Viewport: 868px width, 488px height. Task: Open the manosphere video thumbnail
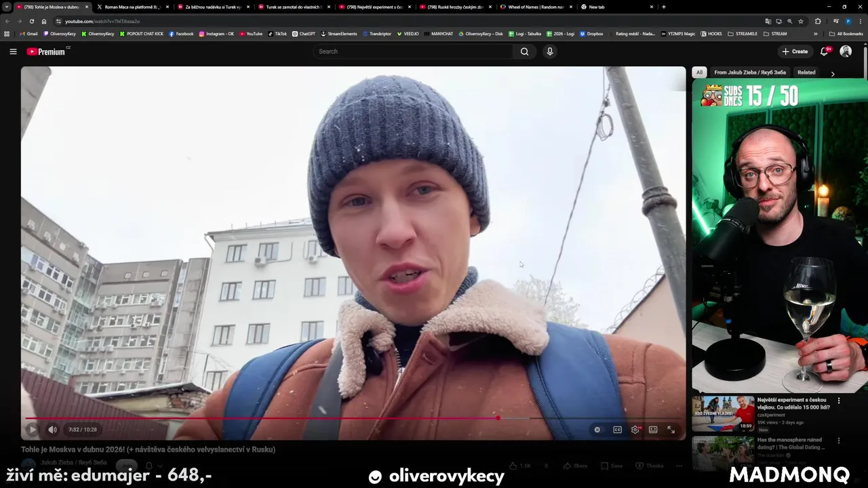723,453
